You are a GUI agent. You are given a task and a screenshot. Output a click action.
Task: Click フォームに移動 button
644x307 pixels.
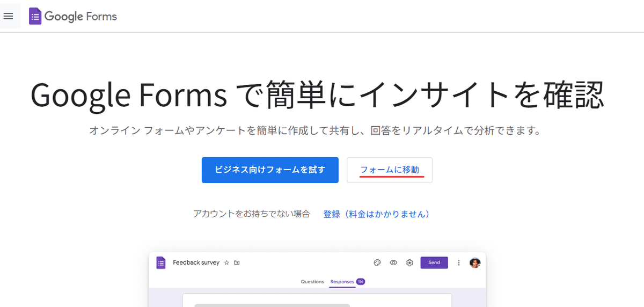point(390,170)
